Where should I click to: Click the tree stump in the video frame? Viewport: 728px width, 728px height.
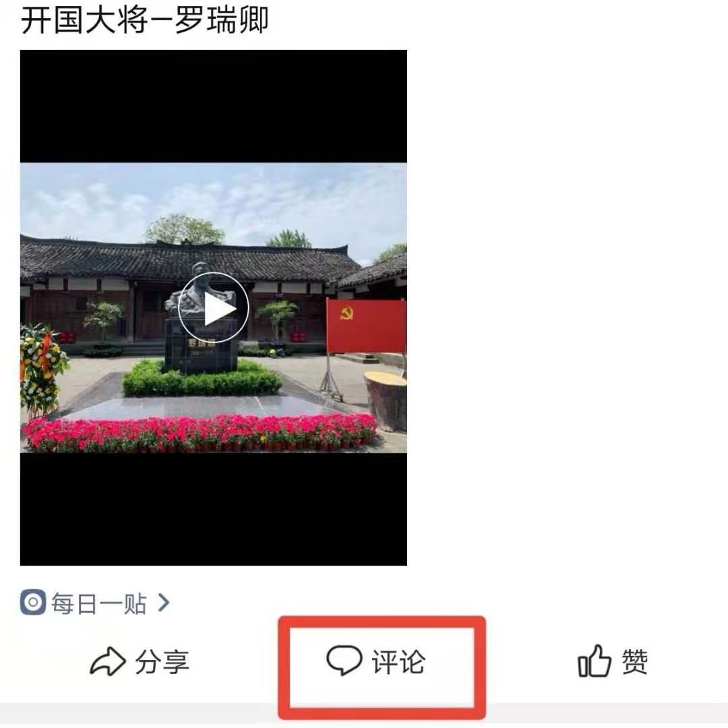386,401
